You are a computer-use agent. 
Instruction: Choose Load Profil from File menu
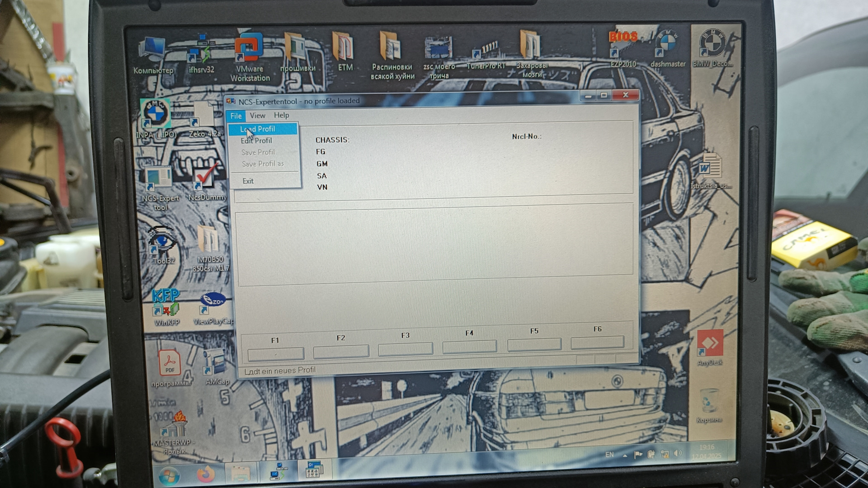263,129
